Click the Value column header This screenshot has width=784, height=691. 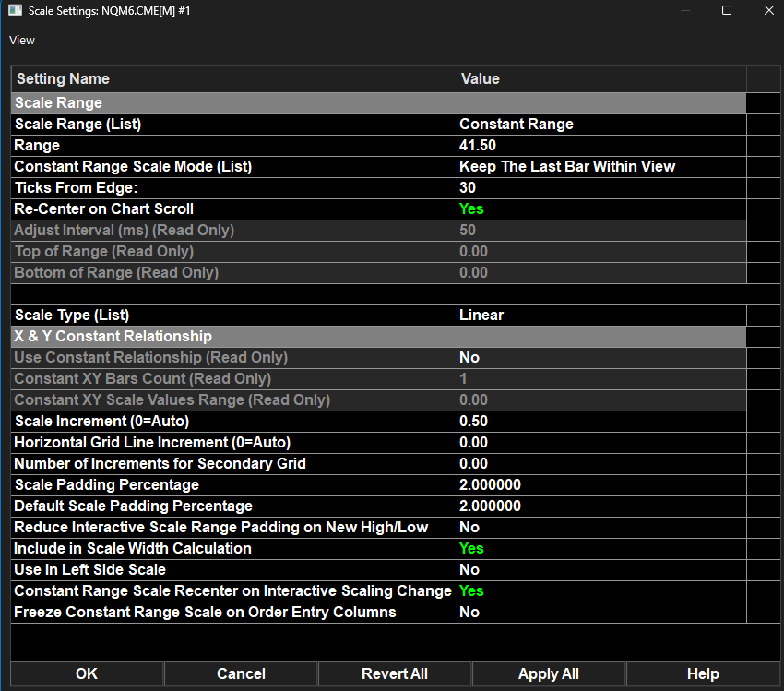click(x=601, y=79)
